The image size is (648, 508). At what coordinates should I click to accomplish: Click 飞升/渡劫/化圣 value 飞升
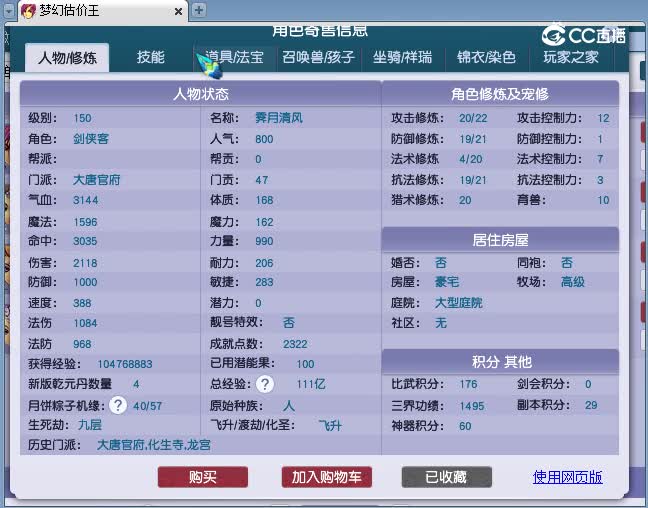[330, 425]
